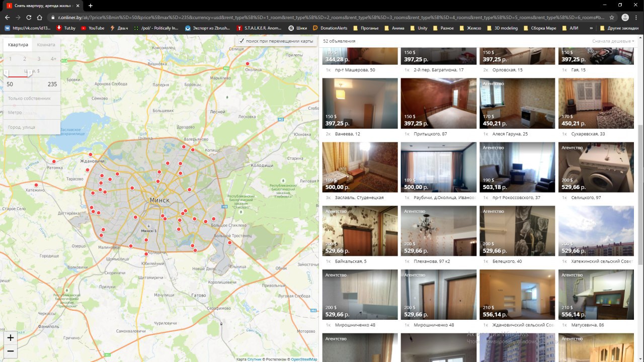Switch to the Комната tab

click(x=46, y=45)
